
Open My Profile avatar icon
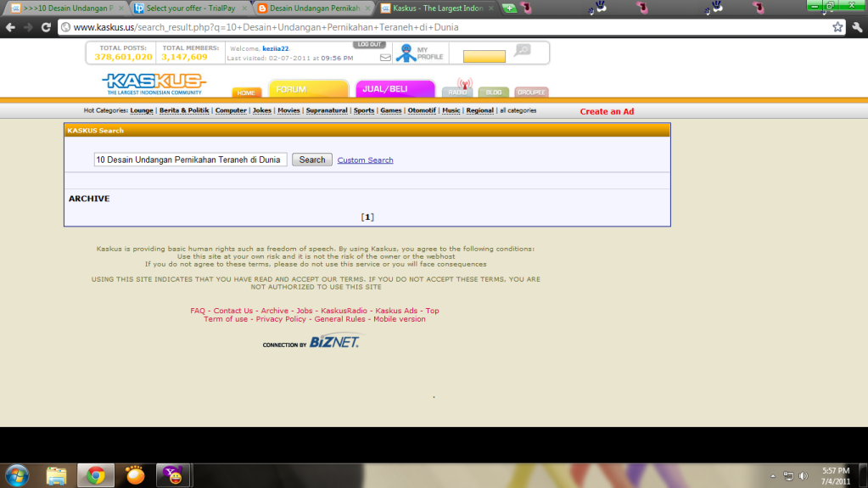406,53
